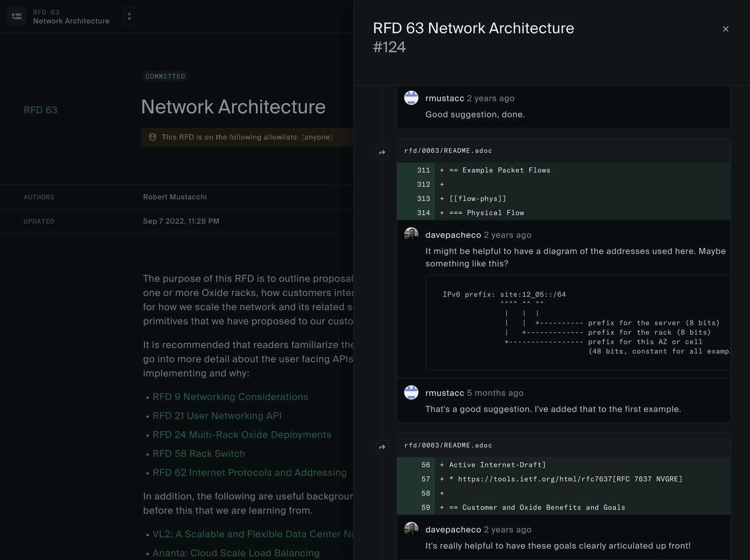
Task: Close the RFD 63 discussion panel
Action: [x=726, y=29]
